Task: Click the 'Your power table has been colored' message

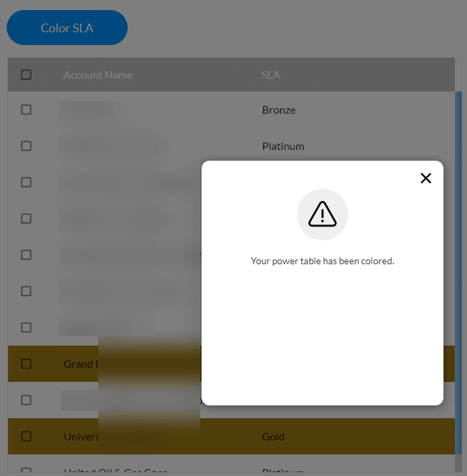Action: click(x=323, y=261)
